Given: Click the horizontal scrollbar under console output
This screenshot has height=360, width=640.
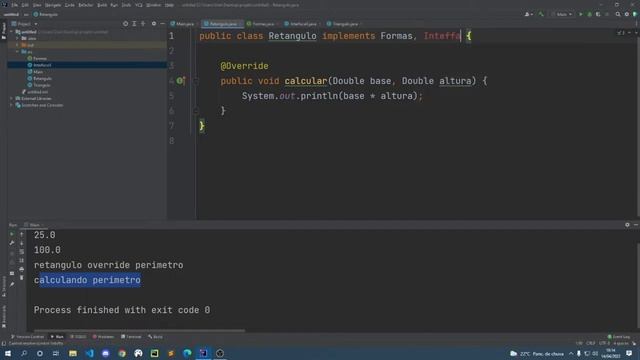Looking at the screenshot, I should point(140,331).
